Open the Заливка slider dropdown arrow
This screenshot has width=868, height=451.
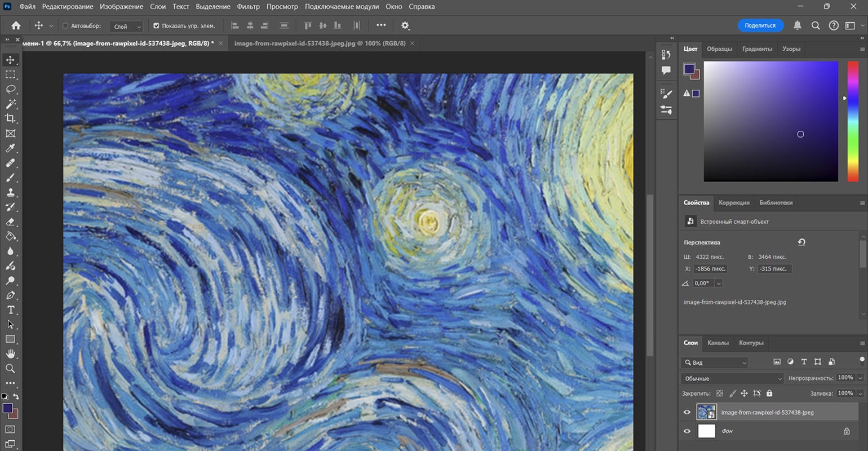tap(860, 393)
